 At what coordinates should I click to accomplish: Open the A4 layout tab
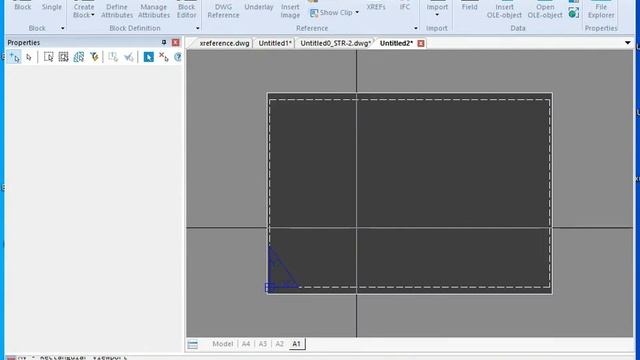pos(246,344)
